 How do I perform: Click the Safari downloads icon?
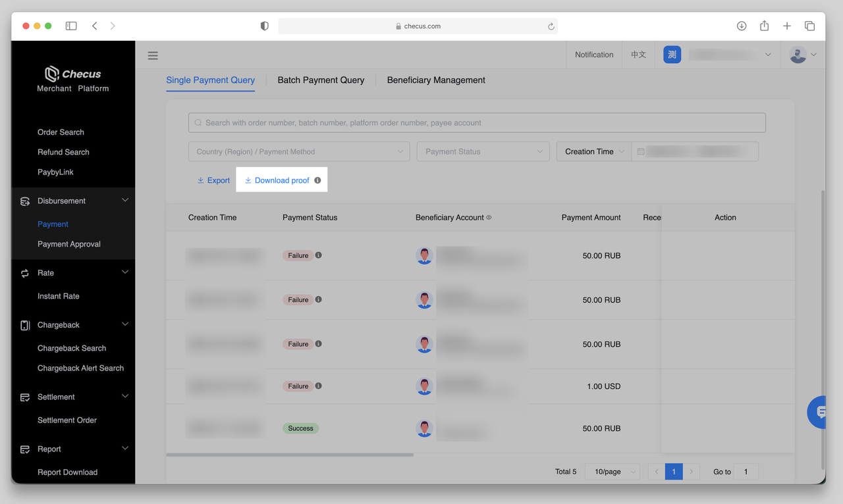click(742, 26)
